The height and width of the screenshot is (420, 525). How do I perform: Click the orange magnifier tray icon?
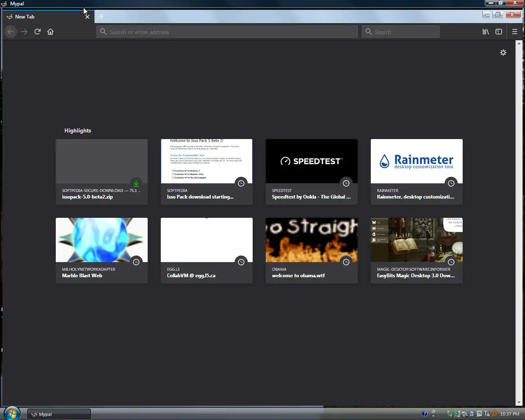tap(494, 414)
